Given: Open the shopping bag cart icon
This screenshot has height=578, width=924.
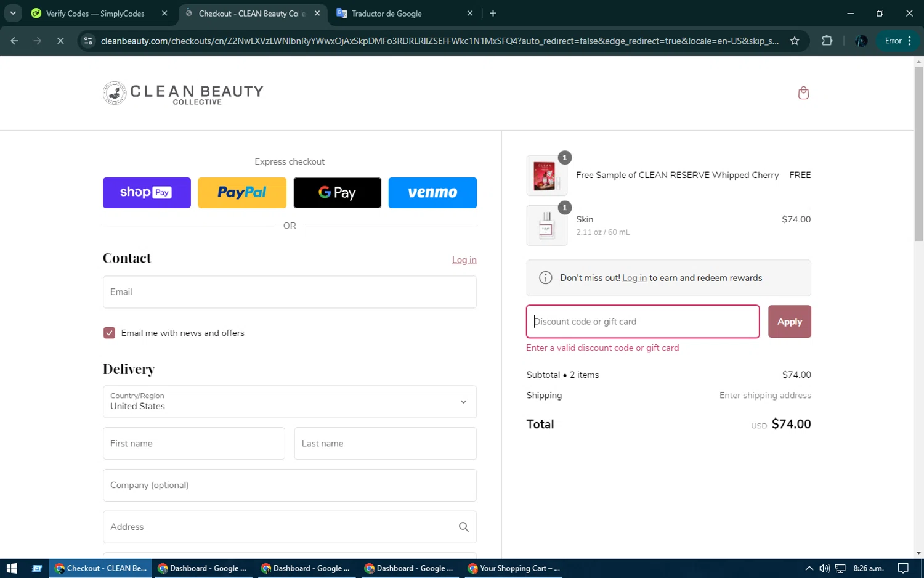Looking at the screenshot, I should click(x=803, y=93).
